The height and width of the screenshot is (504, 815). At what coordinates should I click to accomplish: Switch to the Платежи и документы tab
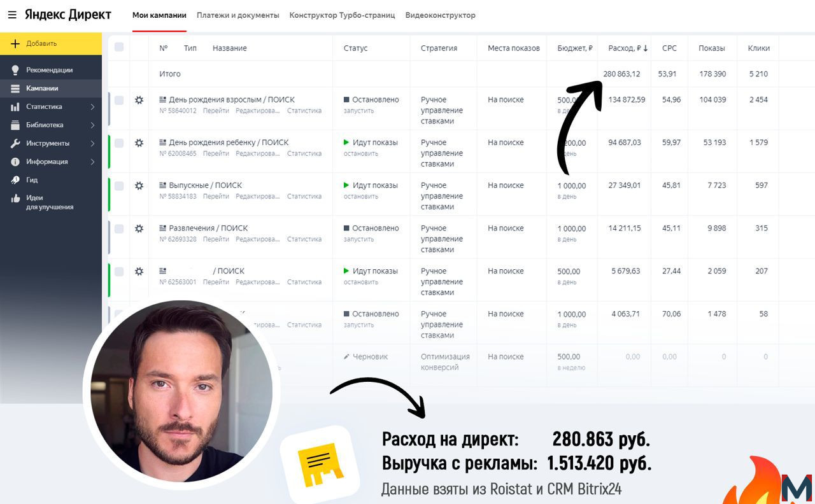[238, 15]
